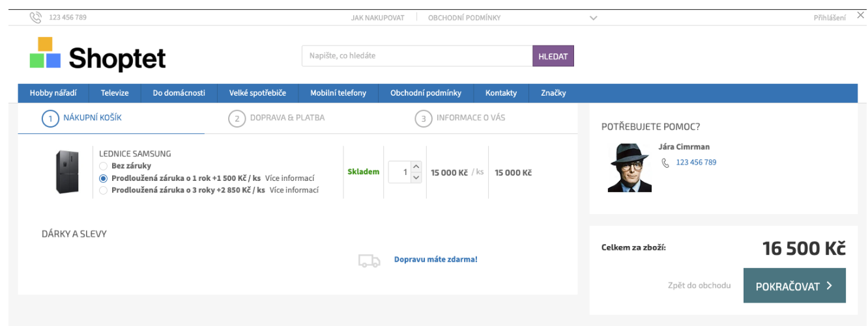Select extended warranty for 3 years
The width and height of the screenshot is (868, 326).
tap(103, 191)
